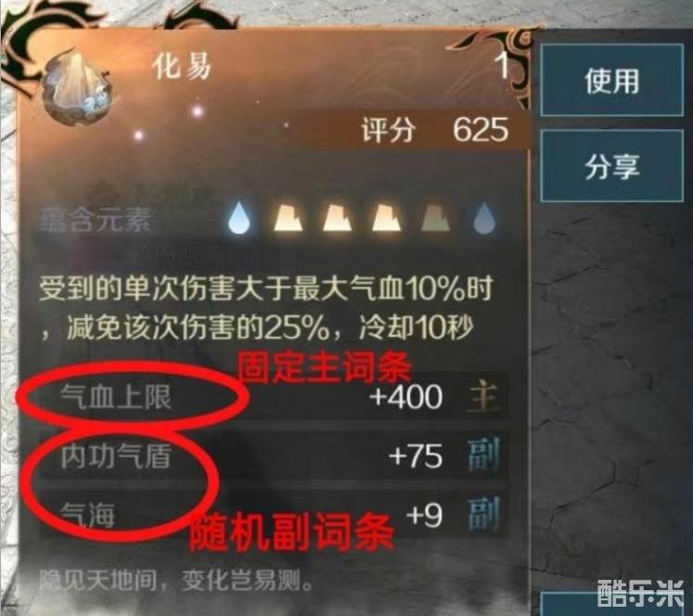The image size is (693, 616).
Task: Click the first blue water drop element icon
Action: 239,217
